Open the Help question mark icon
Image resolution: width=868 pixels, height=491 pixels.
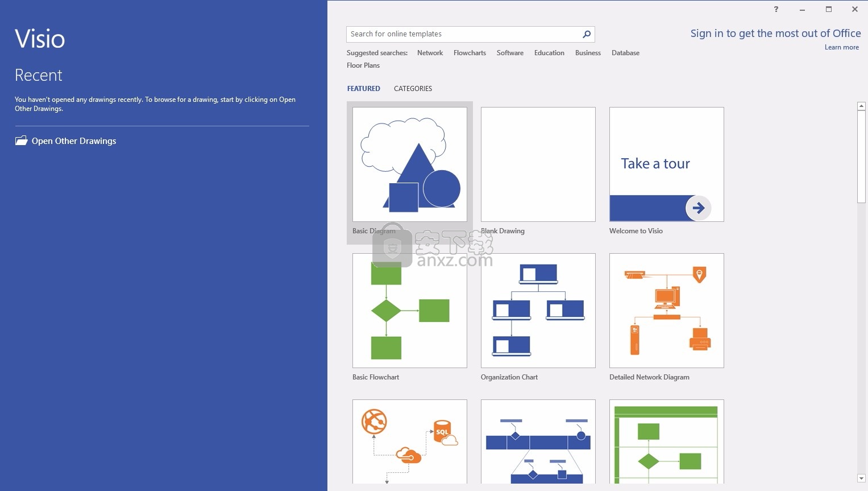click(x=776, y=9)
